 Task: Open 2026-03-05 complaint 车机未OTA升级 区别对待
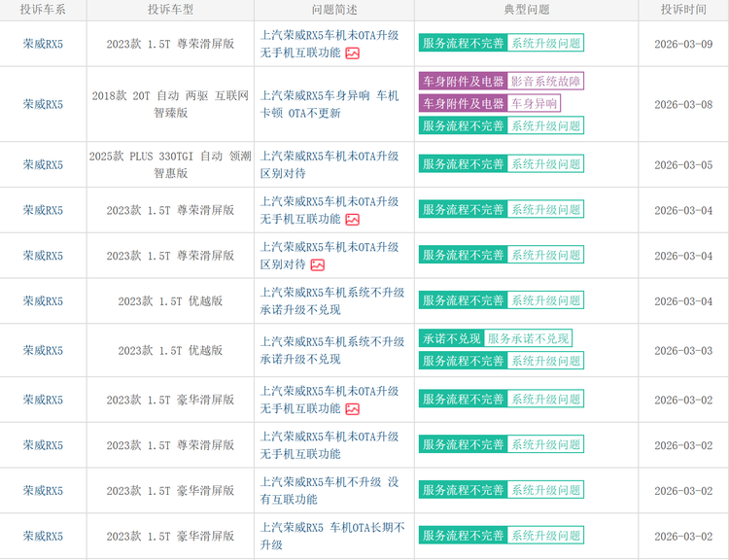330,164
